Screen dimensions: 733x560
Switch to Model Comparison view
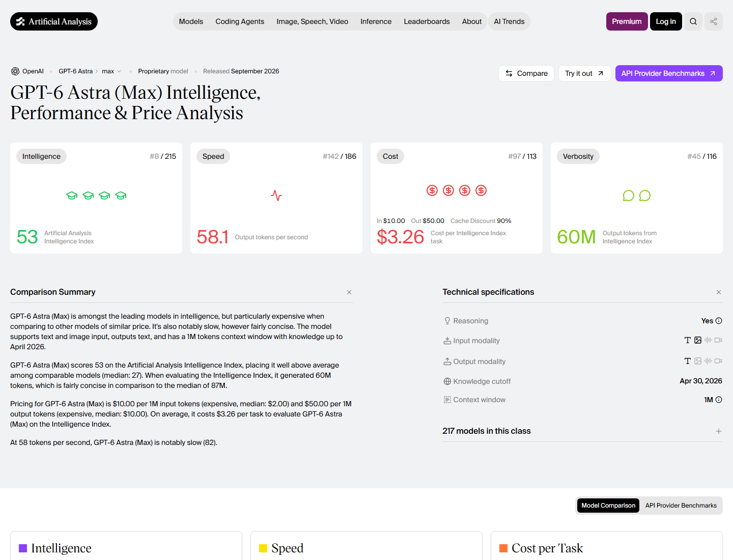click(608, 506)
